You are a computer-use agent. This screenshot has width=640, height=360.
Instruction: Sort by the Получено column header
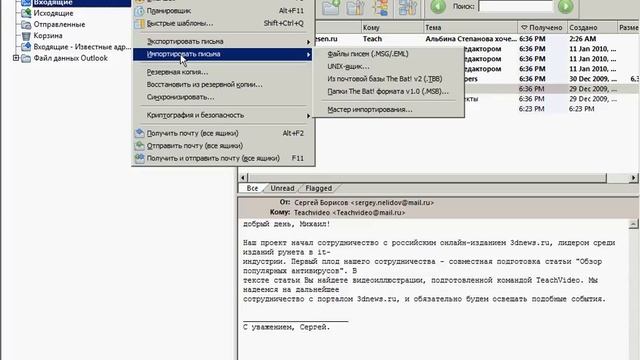pos(542,28)
